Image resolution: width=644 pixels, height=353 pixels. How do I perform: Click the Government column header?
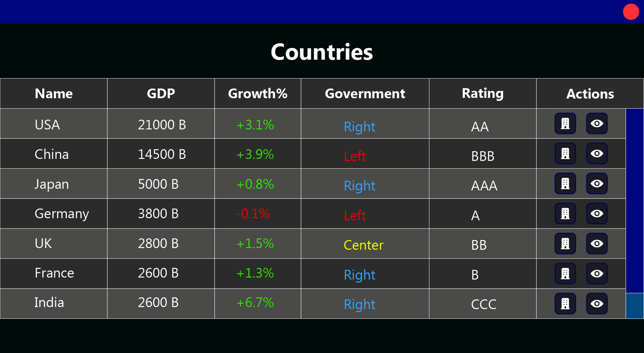click(365, 94)
